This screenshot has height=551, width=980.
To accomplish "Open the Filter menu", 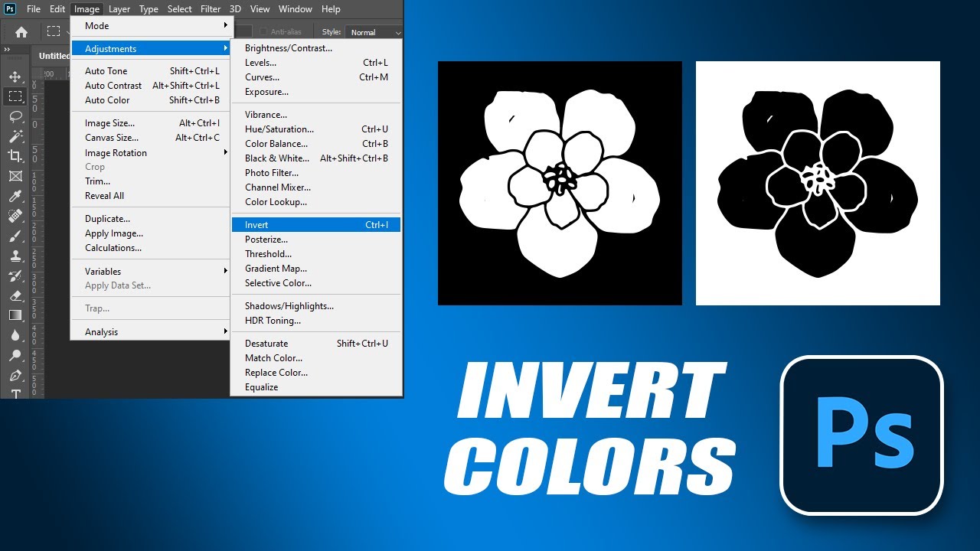I will pyautogui.click(x=211, y=9).
